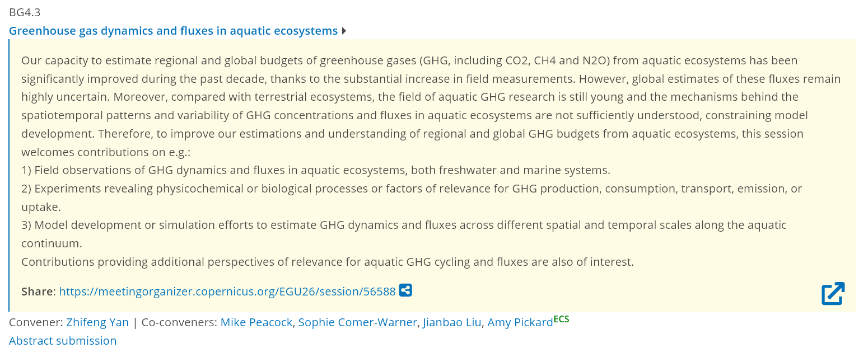Click the "Model development or simulation efforts" item
868x357 pixels.
point(403,225)
